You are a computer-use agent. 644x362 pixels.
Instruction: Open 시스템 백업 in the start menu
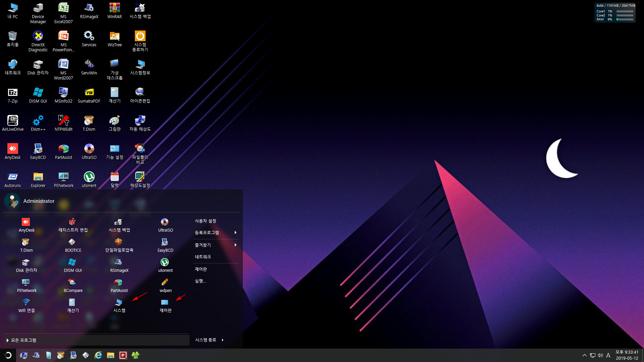(x=119, y=225)
